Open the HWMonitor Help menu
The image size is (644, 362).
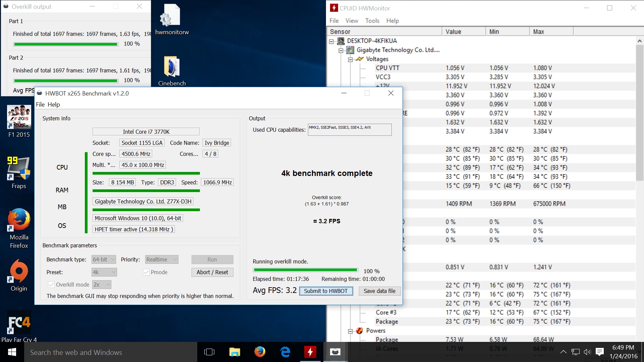392,21
